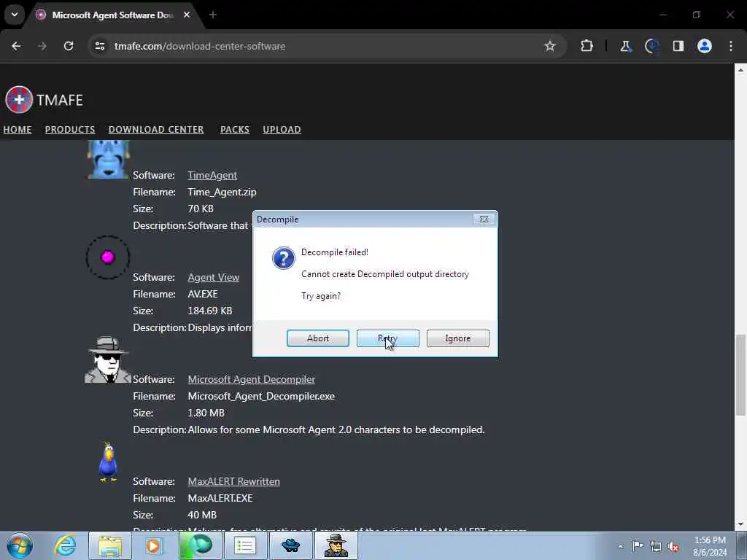Click the Agent View magenta dot thumbnail
747x560 pixels.
108,257
